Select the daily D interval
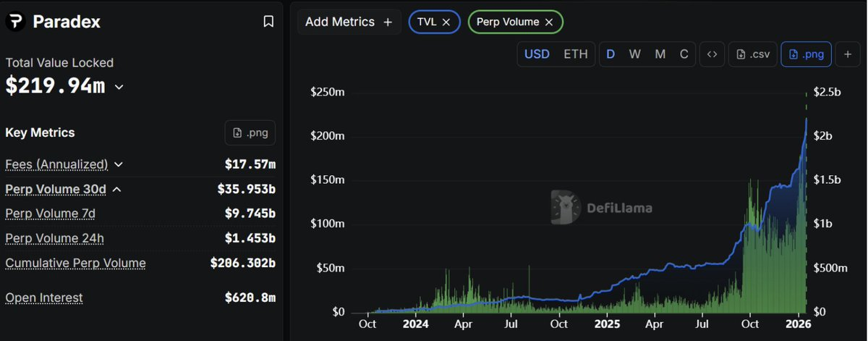This screenshot has width=868, height=341. (610, 54)
